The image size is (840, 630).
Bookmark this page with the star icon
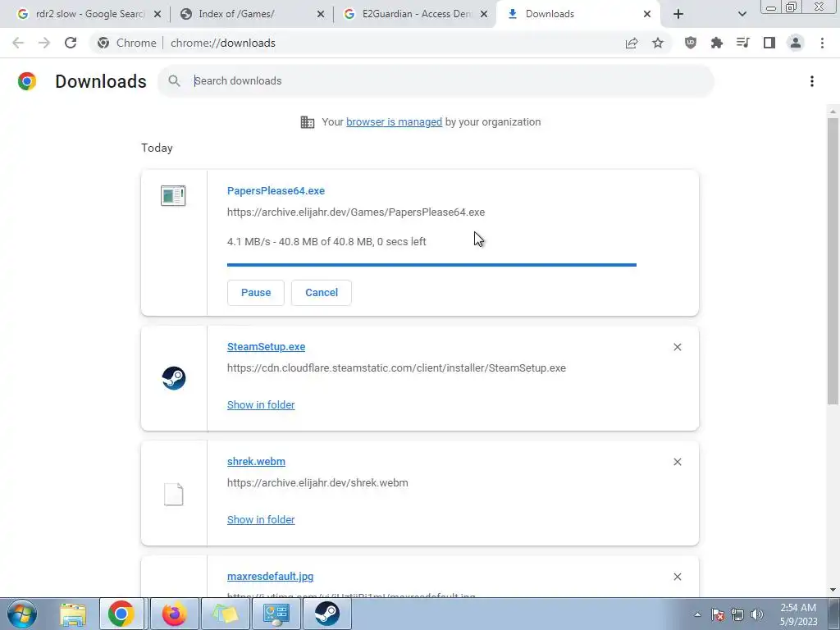pos(658,43)
